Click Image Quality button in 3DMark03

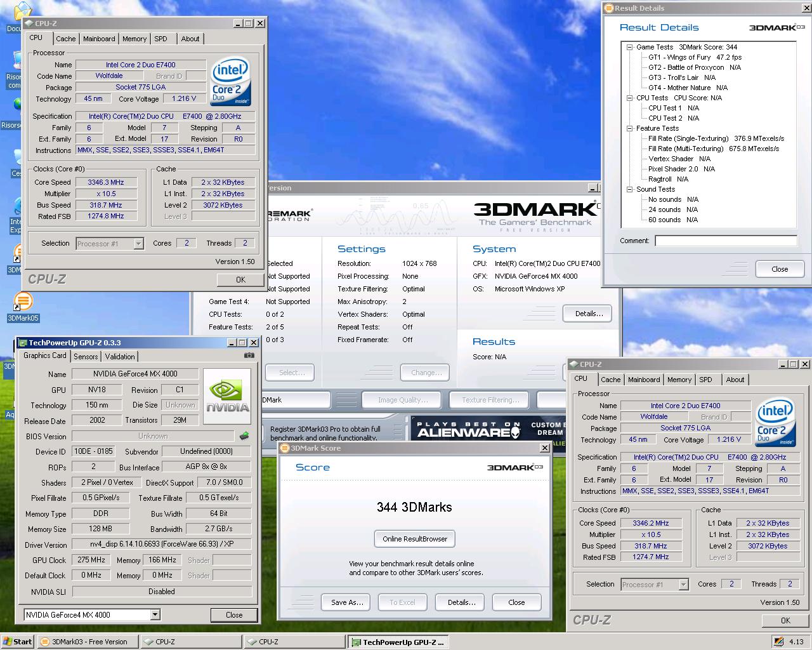tap(403, 400)
